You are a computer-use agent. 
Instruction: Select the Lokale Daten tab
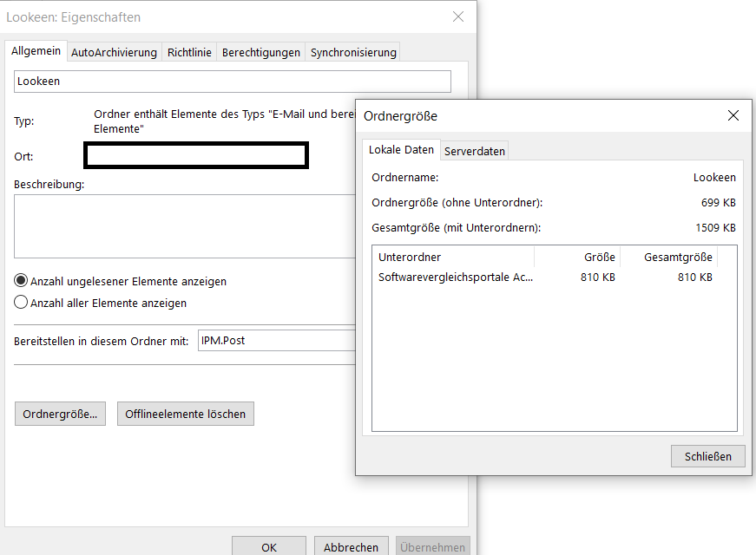point(401,150)
